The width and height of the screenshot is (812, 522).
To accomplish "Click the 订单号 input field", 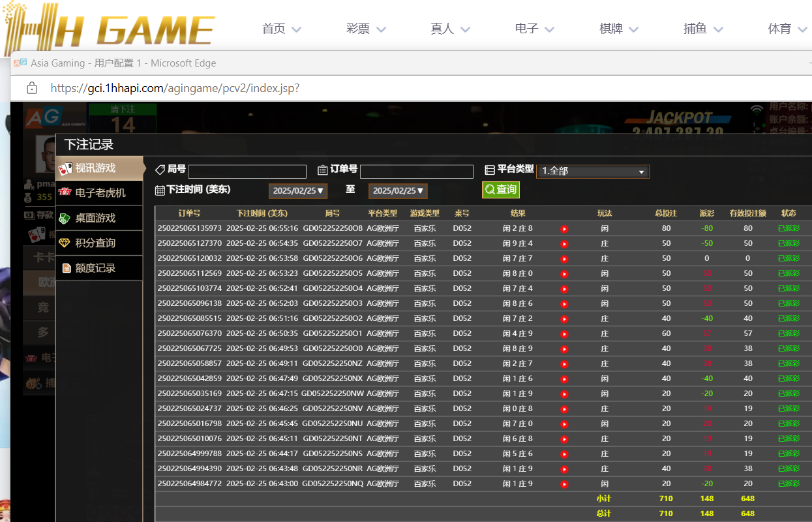I will 416,172.
